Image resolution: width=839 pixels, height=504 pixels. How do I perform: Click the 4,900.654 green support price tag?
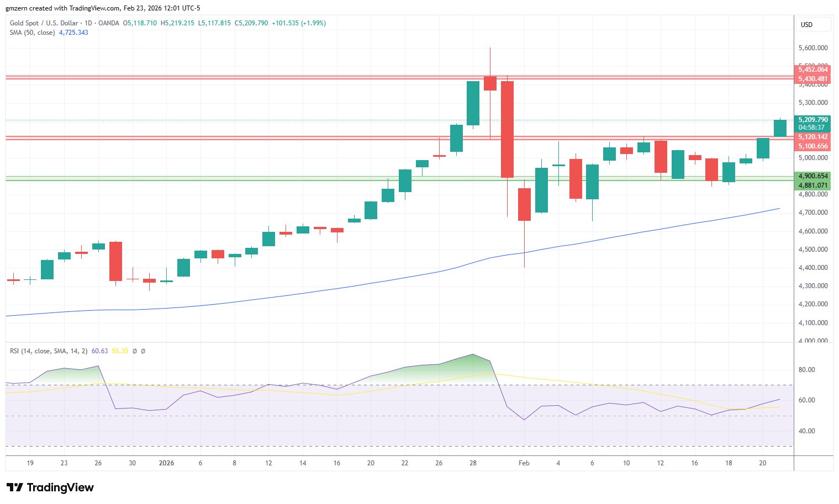click(812, 176)
